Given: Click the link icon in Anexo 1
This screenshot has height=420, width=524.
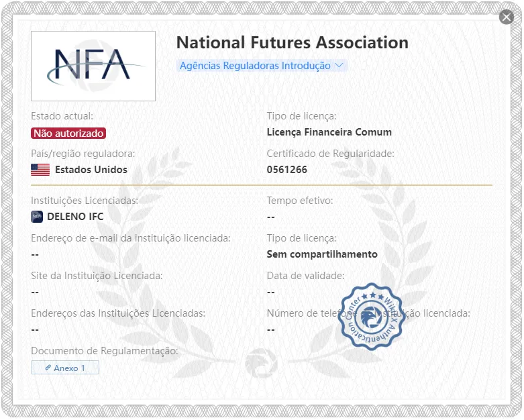Looking at the screenshot, I should click(48, 368).
